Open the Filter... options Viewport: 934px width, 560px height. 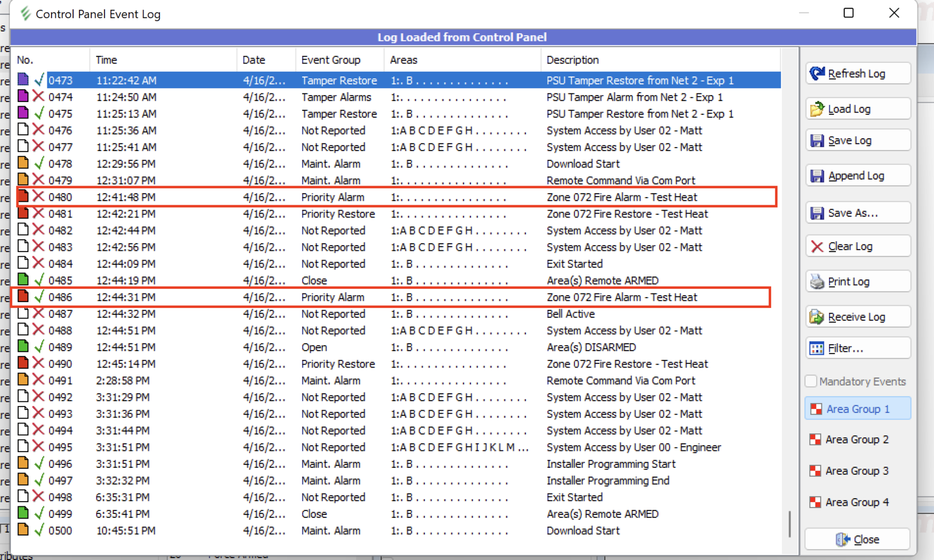pyautogui.click(x=857, y=348)
